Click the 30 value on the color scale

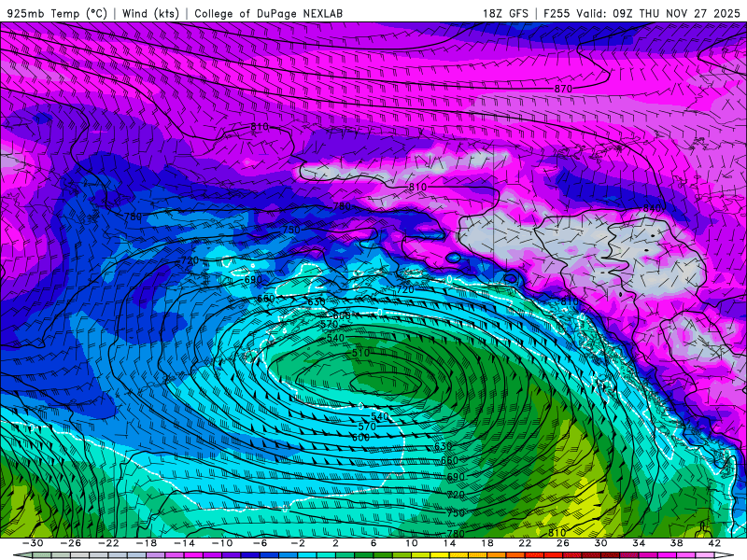click(600, 543)
